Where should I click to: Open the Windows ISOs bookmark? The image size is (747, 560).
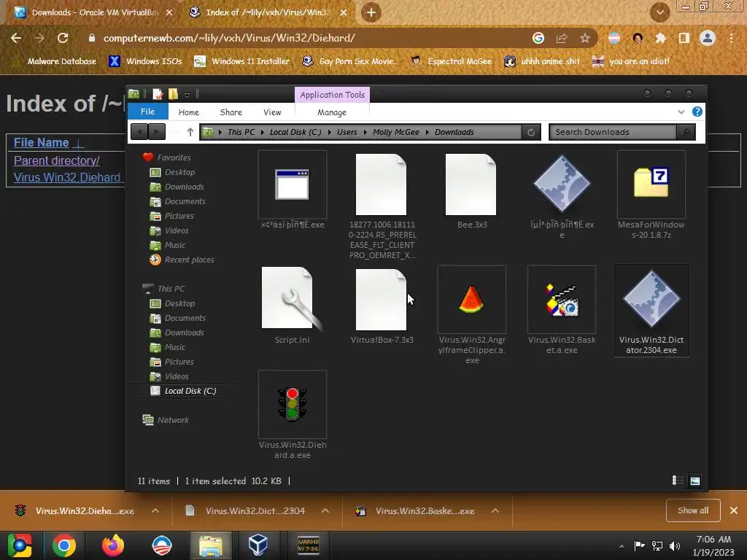coord(145,61)
